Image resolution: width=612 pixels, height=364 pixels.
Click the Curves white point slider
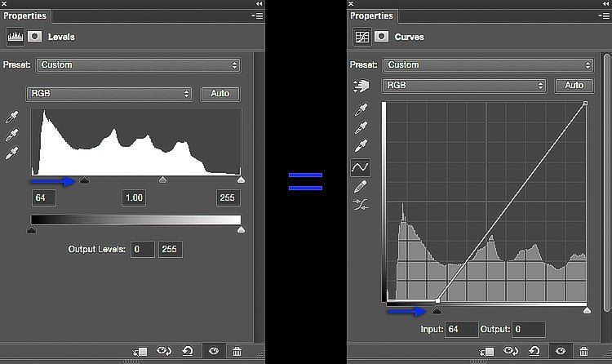[x=587, y=310]
